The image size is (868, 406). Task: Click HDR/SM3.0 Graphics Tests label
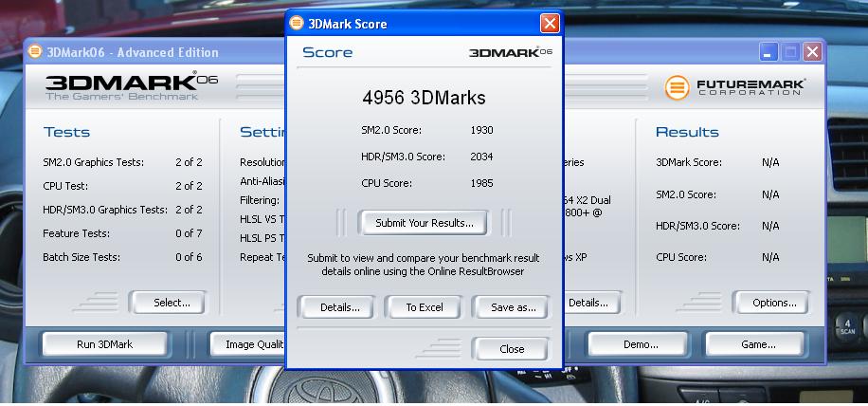click(x=104, y=210)
